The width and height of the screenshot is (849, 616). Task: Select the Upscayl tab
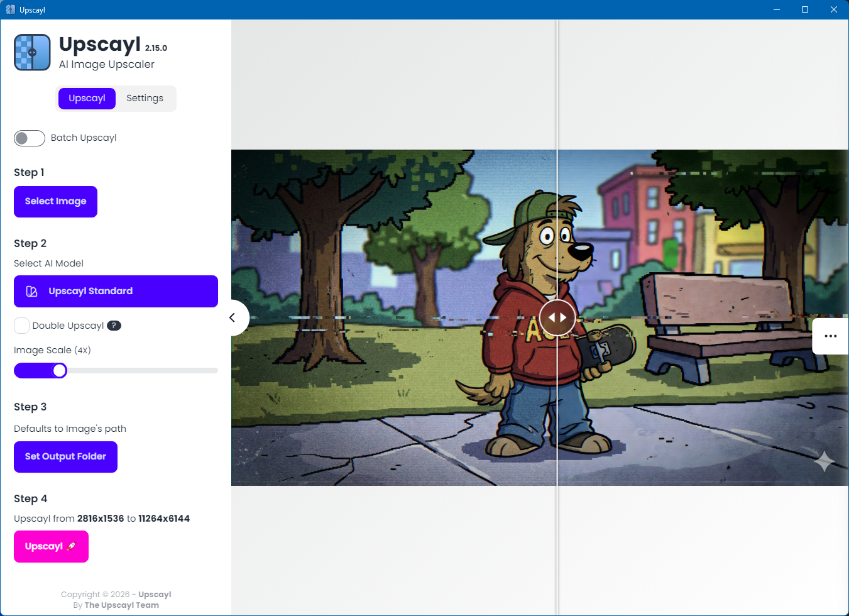[87, 99]
